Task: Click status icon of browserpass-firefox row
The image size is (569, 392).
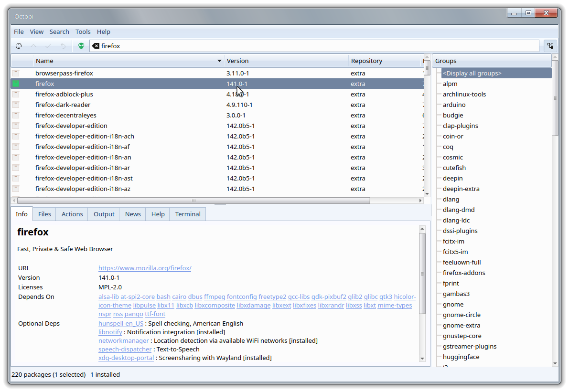Action: (x=16, y=73)
